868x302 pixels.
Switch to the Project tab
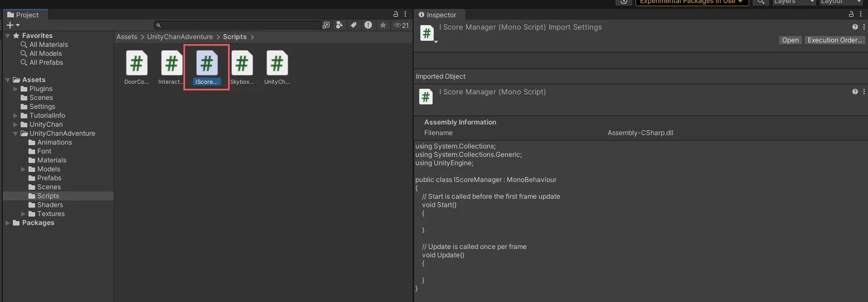tap(23, 15)
